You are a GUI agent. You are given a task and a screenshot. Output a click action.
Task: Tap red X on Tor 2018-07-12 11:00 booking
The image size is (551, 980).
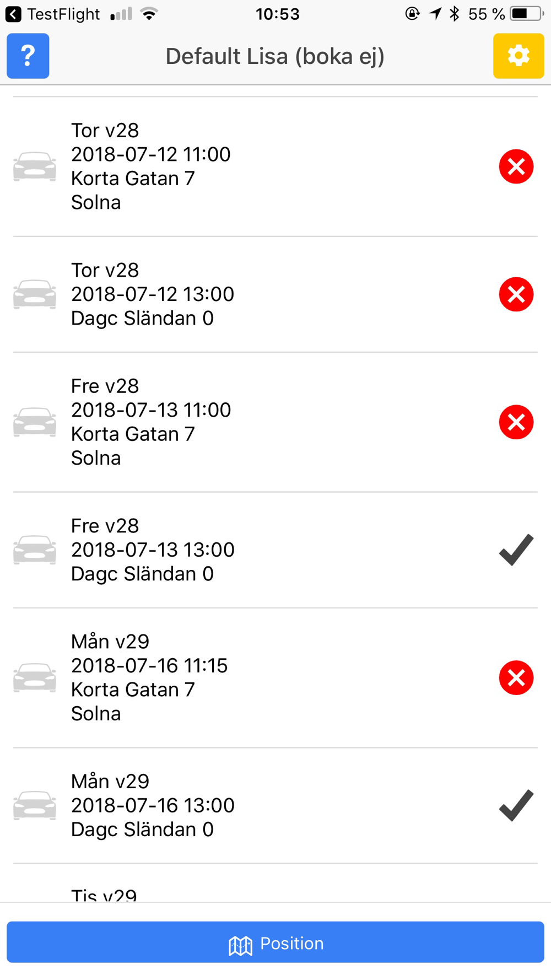pos(516,166)
